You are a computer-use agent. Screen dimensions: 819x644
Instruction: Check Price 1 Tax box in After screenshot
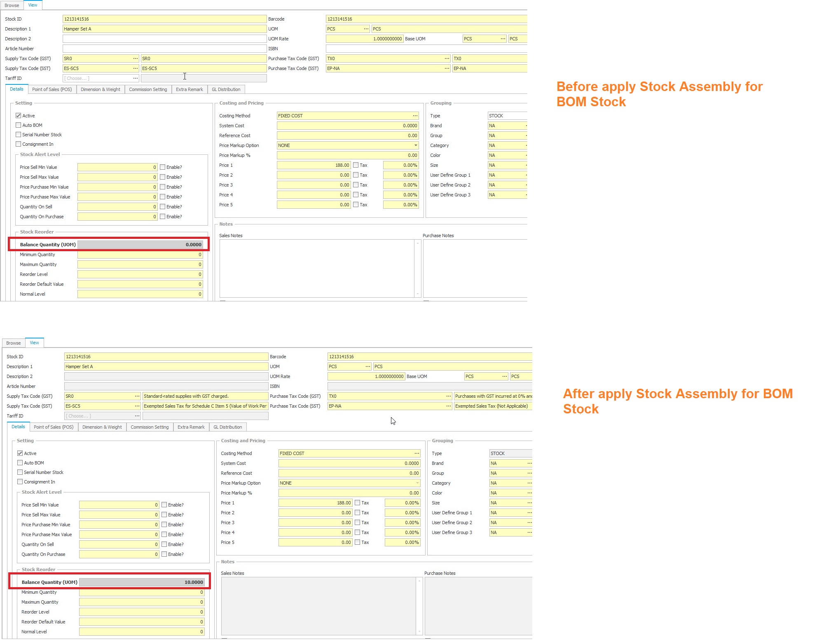pos(358,503)
